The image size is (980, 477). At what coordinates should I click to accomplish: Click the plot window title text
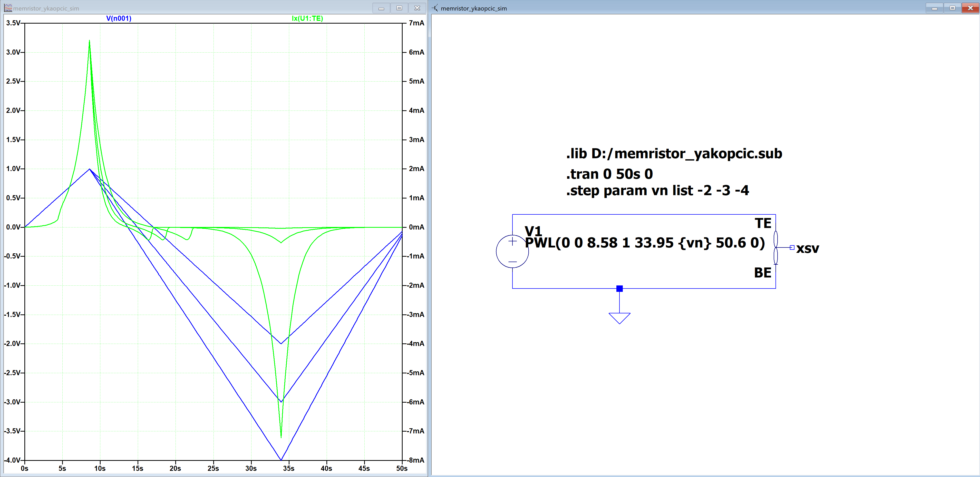pyautogui.click(x=46, y=8)
